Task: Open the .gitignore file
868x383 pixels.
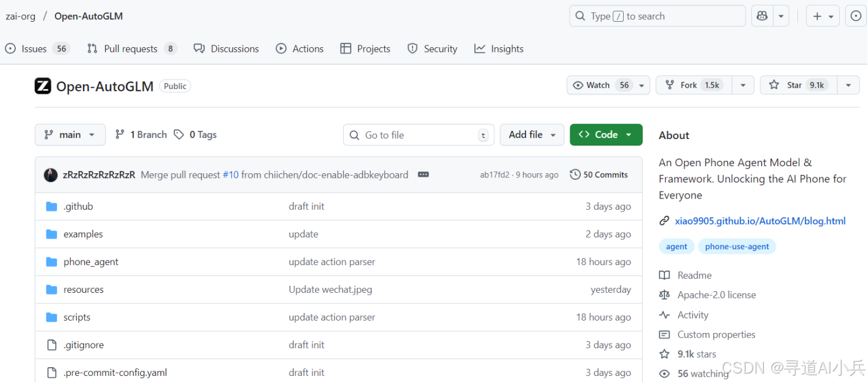Action: point(84,345)
